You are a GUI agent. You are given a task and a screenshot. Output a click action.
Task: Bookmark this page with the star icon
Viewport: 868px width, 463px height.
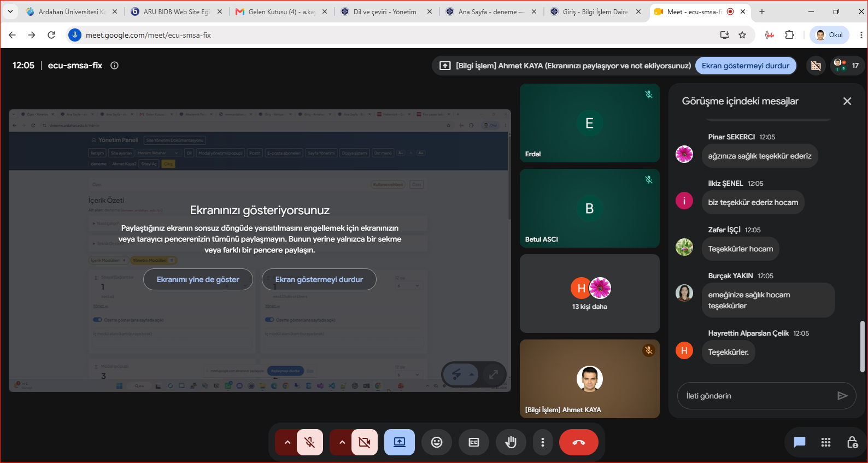pos(742,35)
